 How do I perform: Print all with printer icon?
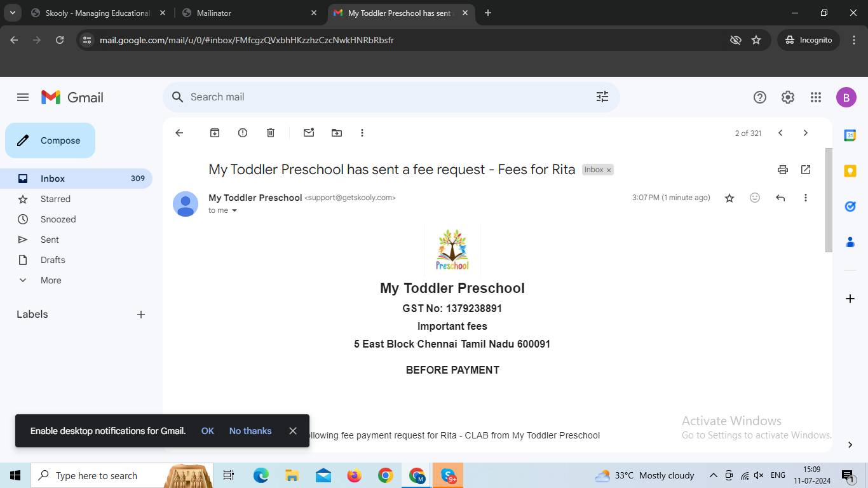click(x=783, y=170)
